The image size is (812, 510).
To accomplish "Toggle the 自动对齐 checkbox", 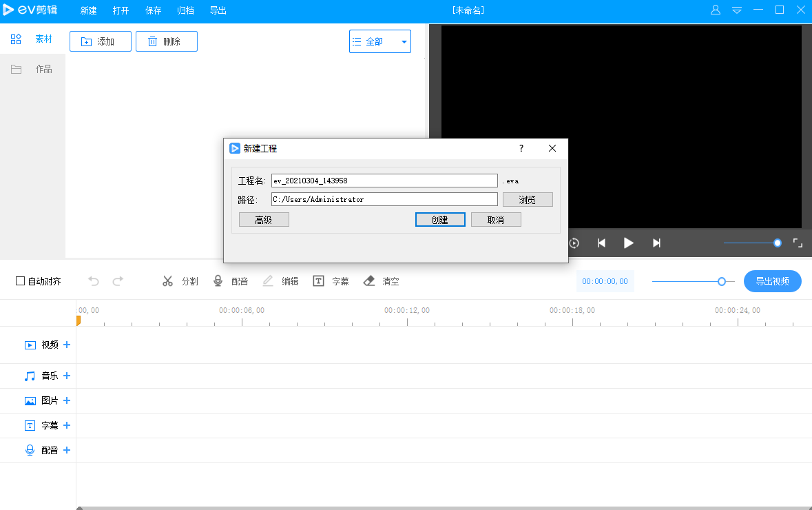I will pos(20,281).
